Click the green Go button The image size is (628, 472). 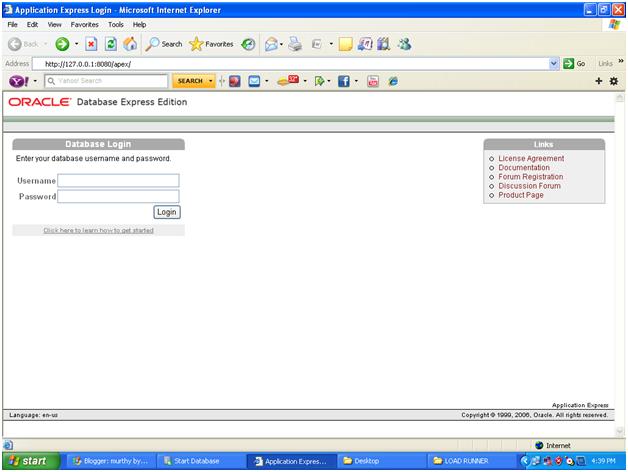(x=574, y=64)
